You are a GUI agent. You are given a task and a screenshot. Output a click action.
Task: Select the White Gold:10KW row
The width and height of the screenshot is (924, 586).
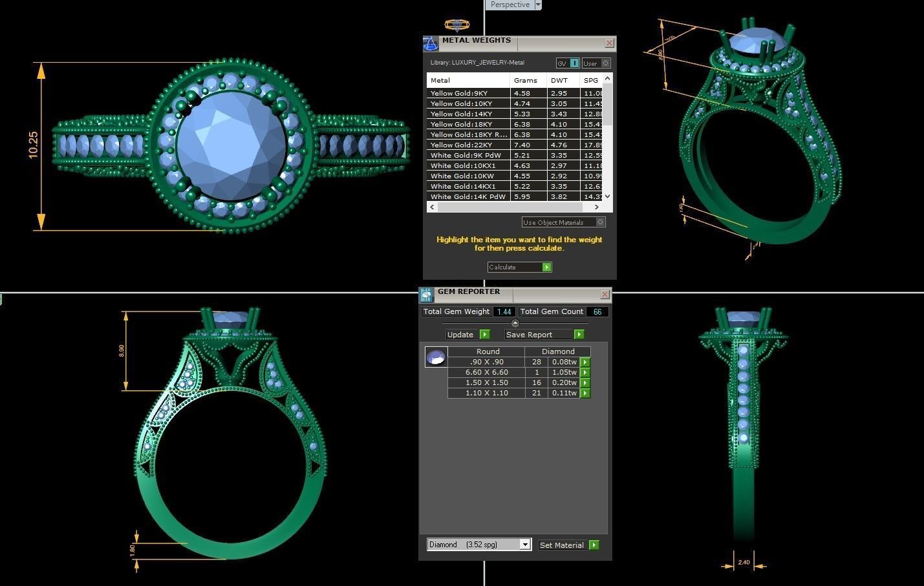tap(515, 176)
